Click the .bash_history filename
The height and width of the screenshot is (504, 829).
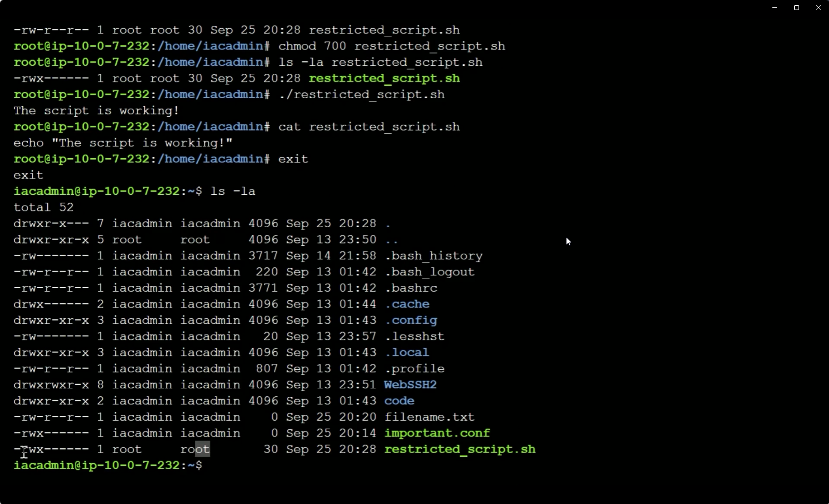pos(433,256)
